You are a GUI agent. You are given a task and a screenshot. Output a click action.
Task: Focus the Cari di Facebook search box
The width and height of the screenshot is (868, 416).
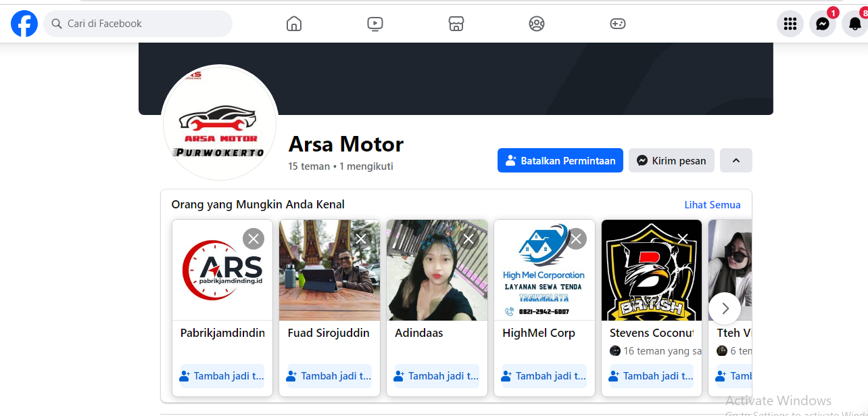tap(138, 24)
